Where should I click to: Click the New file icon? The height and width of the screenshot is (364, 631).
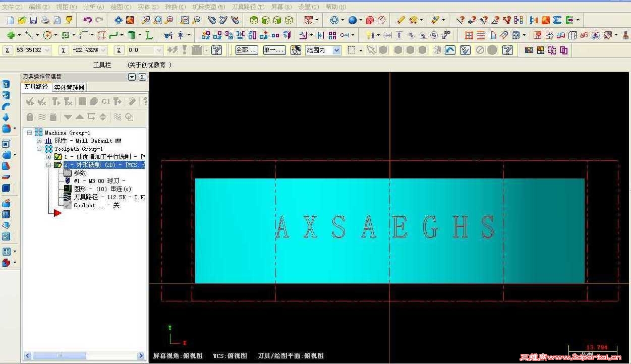[x=10, y=20]
